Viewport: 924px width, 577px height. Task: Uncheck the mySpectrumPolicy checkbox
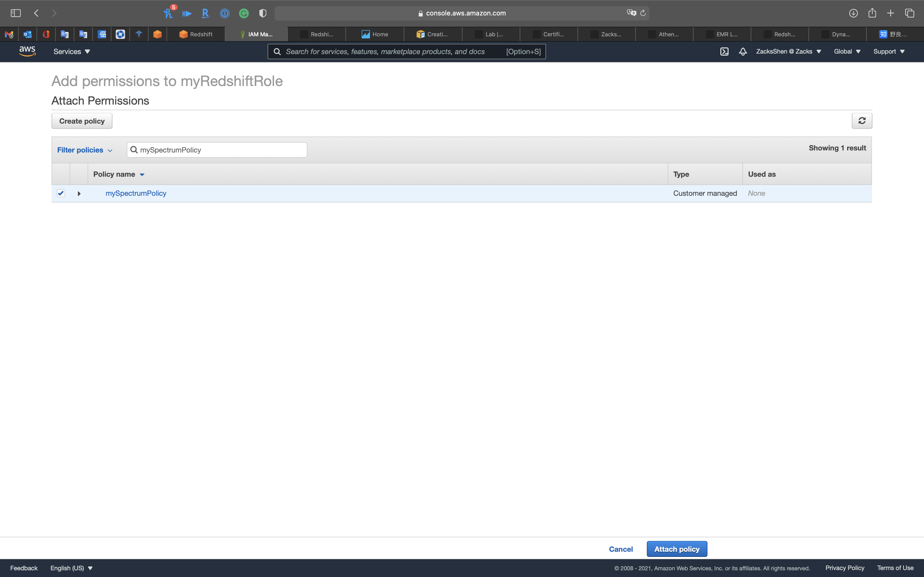tap(61, 193)
